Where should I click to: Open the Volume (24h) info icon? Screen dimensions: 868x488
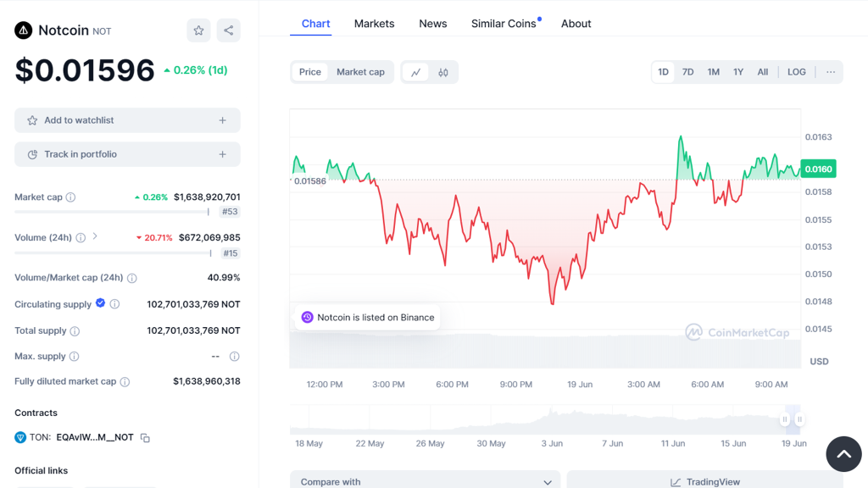tap(81, 238)
